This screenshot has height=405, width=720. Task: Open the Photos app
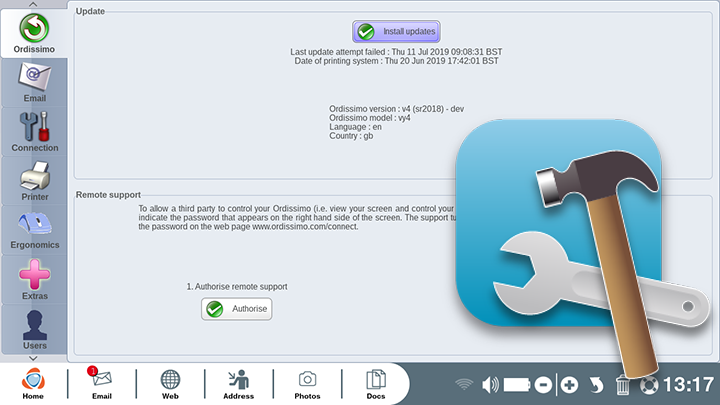(307, 384)
